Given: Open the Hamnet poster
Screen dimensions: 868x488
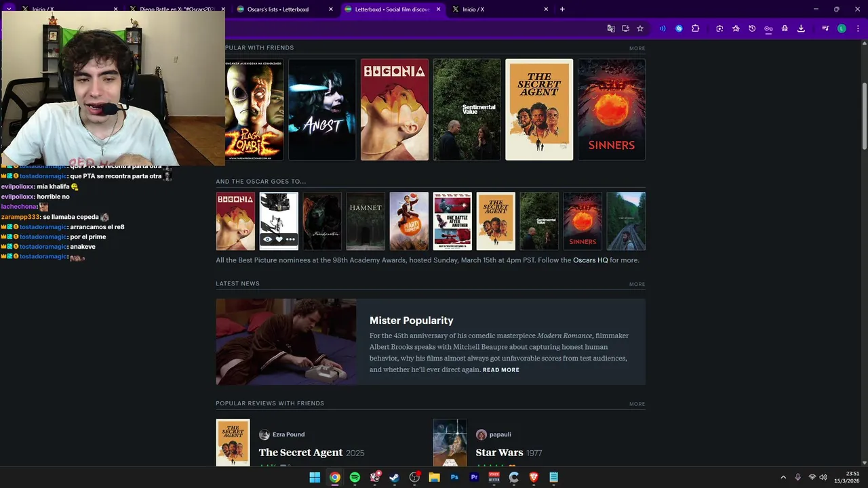Looking at the screenshot, I should point(366,221).
